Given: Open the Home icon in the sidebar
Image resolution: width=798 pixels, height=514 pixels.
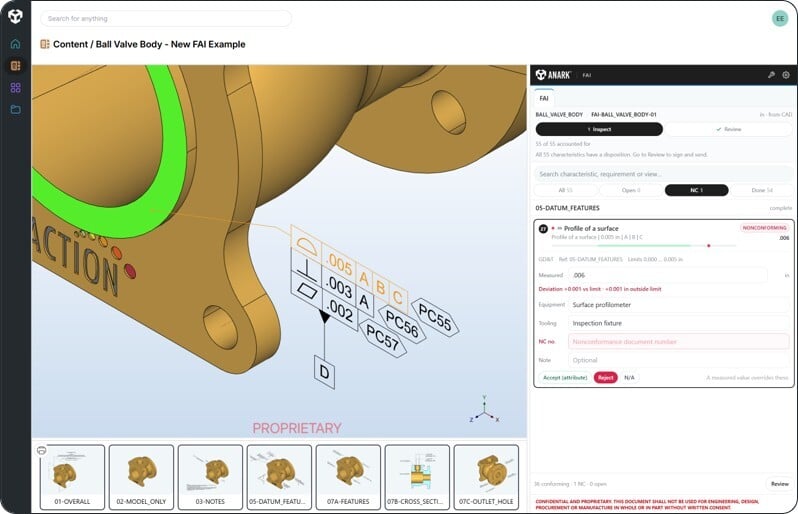Looking at the screenshot, I should click(x=15, y=44).
